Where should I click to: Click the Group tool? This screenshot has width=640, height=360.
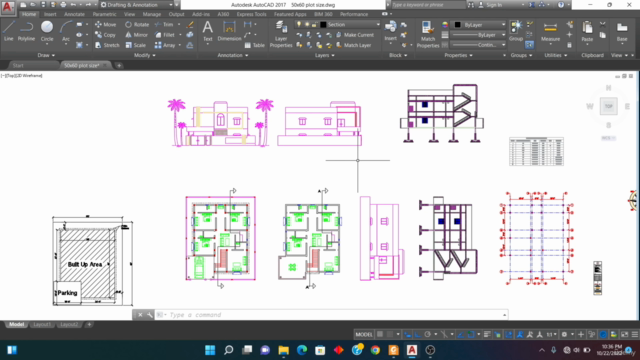point(516,31)
